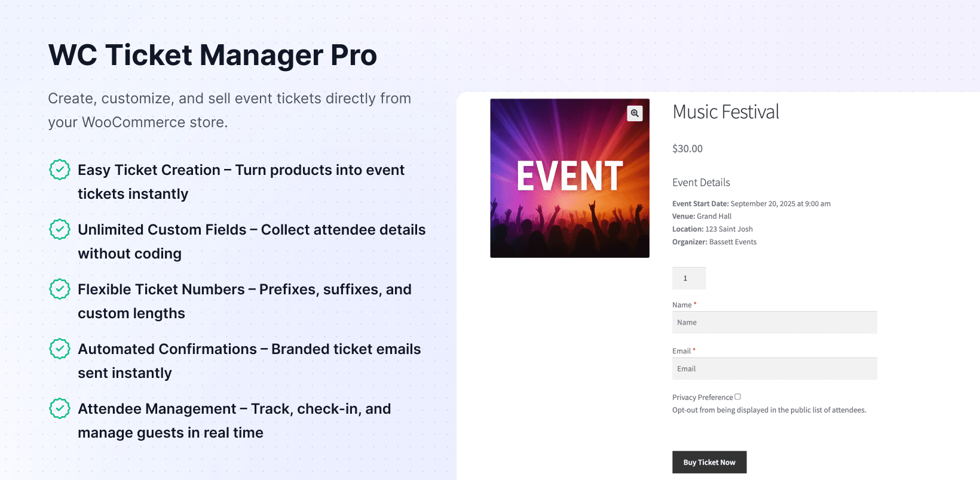The height and width of the screenshot is (480, 980).
Task: Click the ticket quantity box
Action: click(688, 278)
